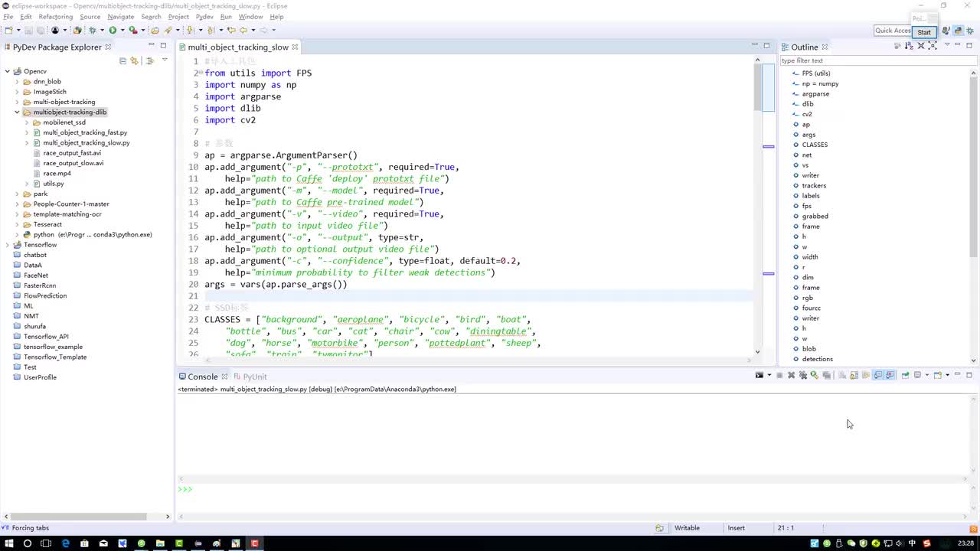
Task: Click the Cortana search circle in taskbar
Action: 27,543
